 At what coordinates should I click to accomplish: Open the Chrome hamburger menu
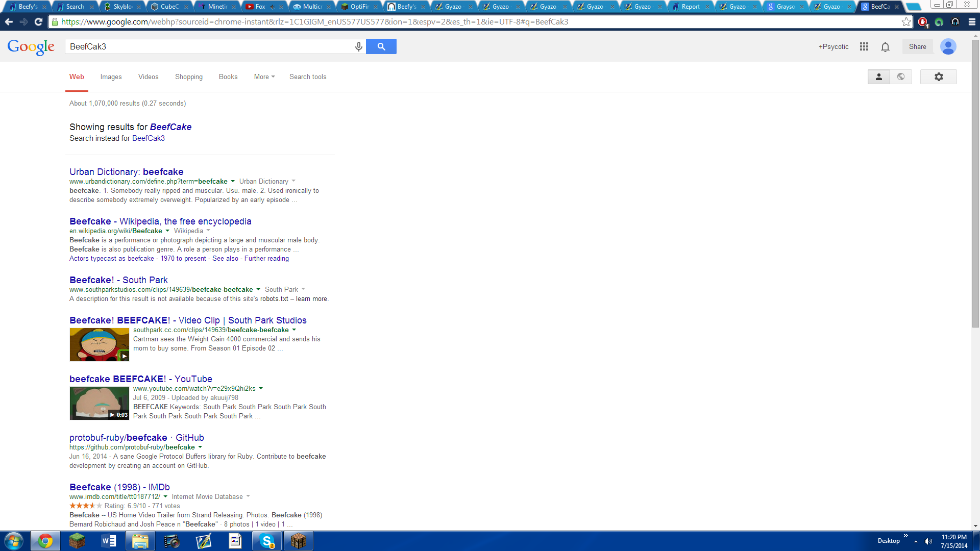coord(972,22)
